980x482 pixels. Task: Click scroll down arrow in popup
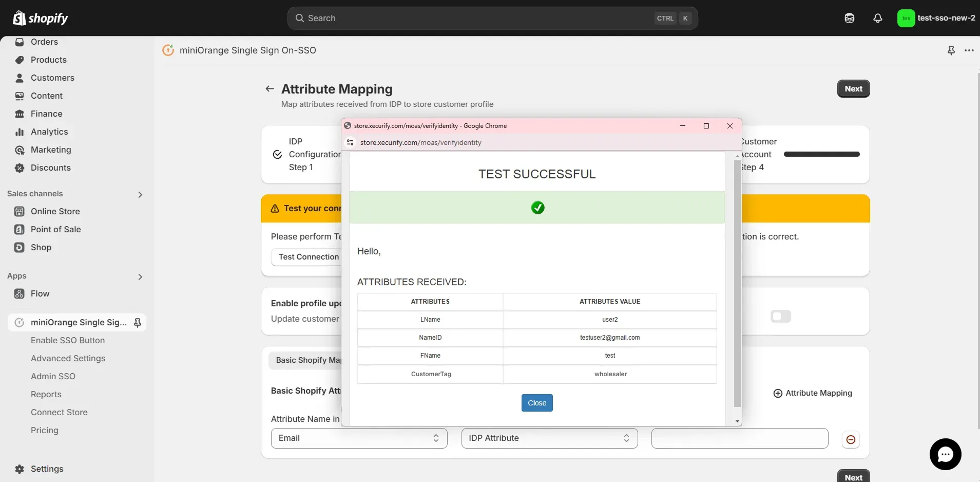[737, 421]
